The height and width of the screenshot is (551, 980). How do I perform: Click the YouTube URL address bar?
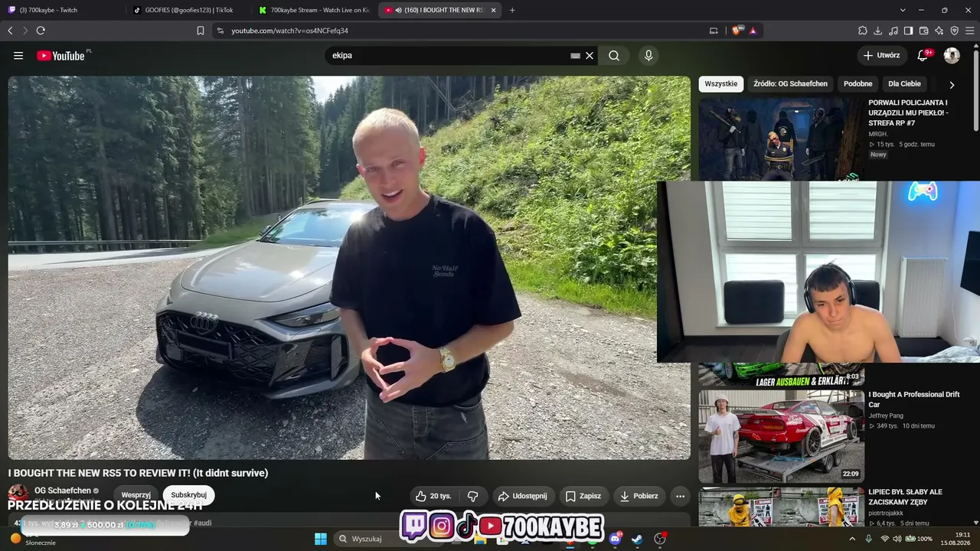[x=459, y=31]
